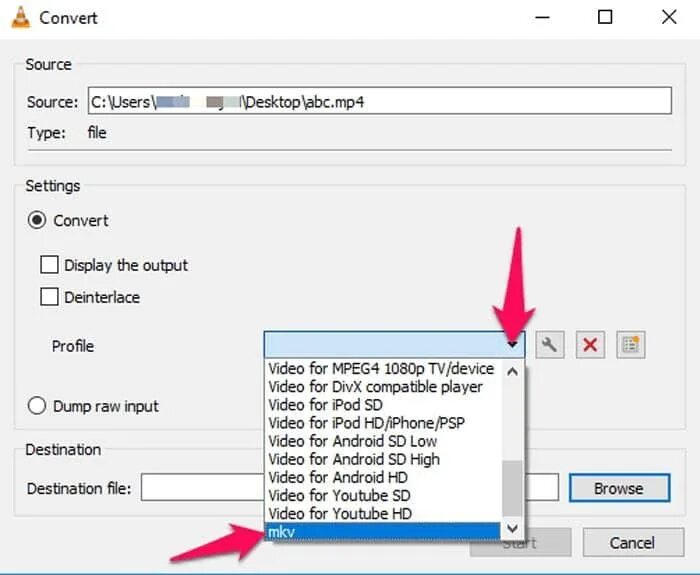700x575 pixels.
Task: Click profile list scroll down arrow
Action: pos(512,529)
